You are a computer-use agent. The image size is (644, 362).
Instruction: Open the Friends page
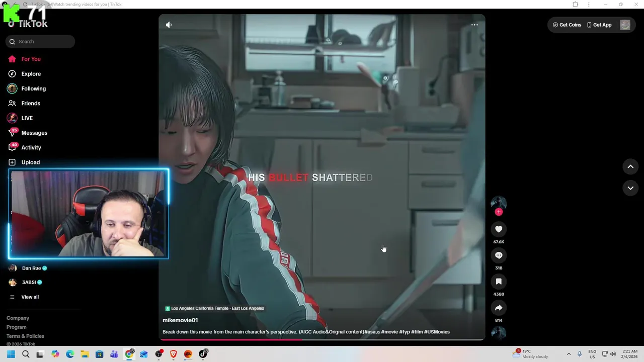coord(24,104)
